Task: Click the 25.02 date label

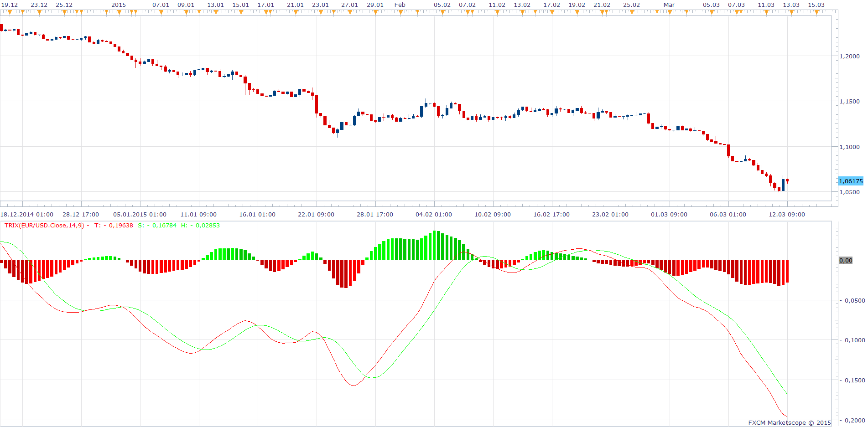Action: 631,5
